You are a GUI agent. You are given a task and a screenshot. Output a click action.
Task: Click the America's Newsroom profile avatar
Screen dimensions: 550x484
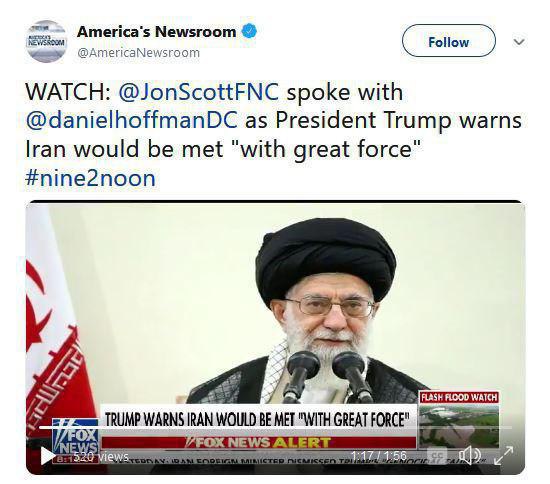click(46, 42)
